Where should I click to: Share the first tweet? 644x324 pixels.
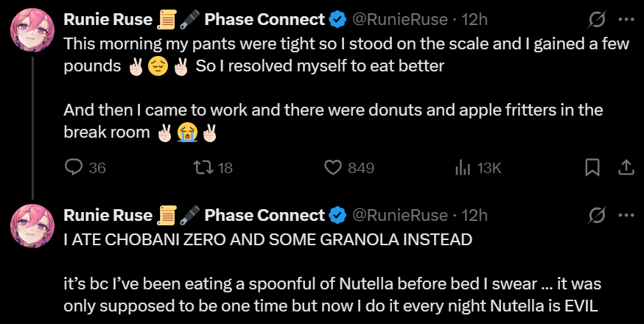626,168
